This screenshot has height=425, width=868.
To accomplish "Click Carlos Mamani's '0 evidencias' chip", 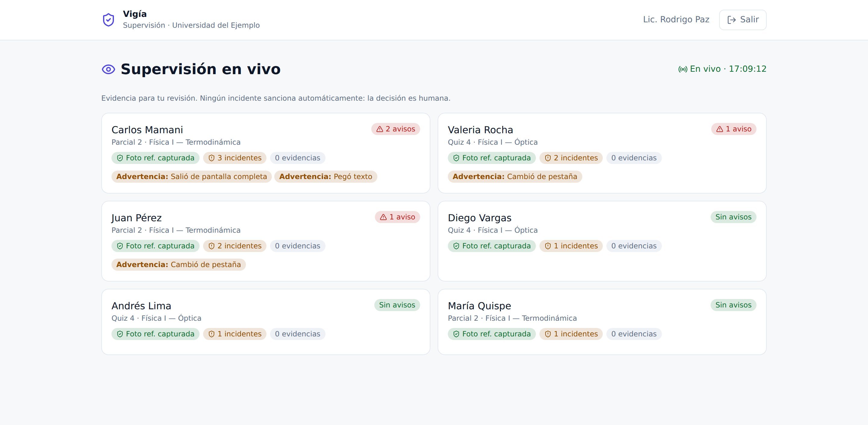I will [297, 158].
